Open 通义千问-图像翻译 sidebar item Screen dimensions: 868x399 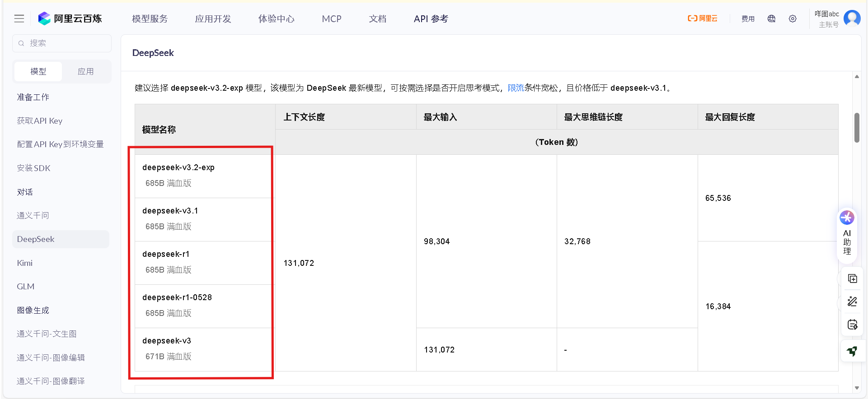point(51,381)
